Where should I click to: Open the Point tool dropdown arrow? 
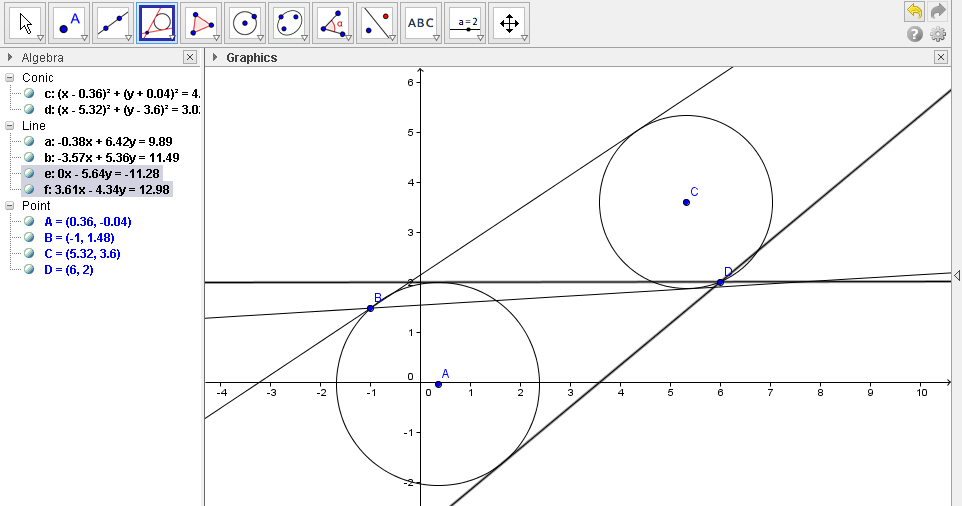[x=85, y=39]
